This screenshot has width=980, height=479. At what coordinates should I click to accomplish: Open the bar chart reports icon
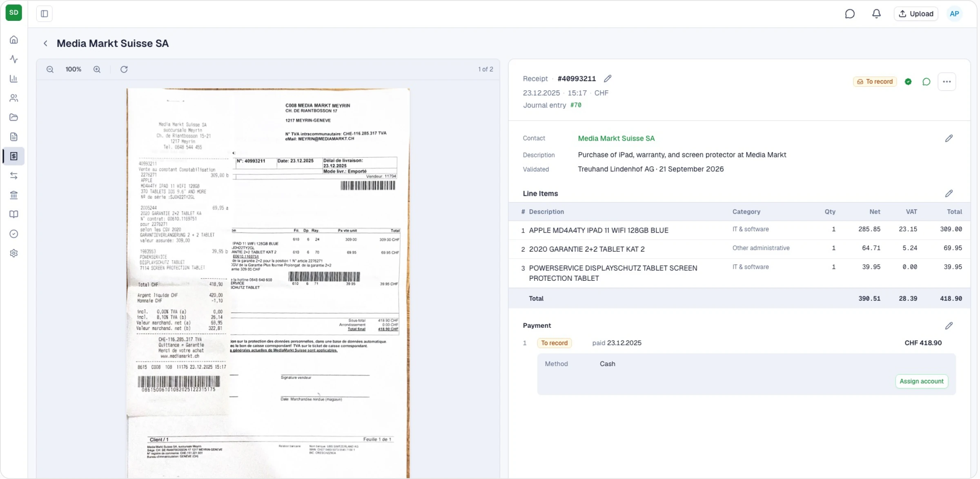14,78
